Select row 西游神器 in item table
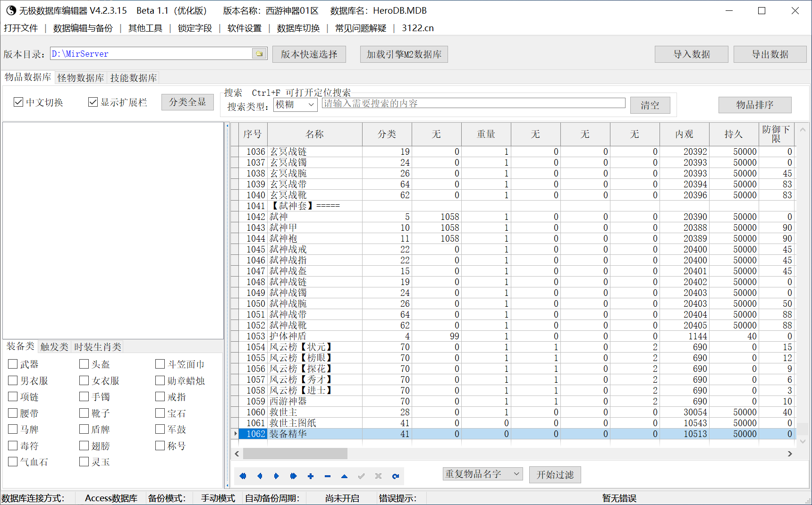Screen dimensions: 812x505 514,401
